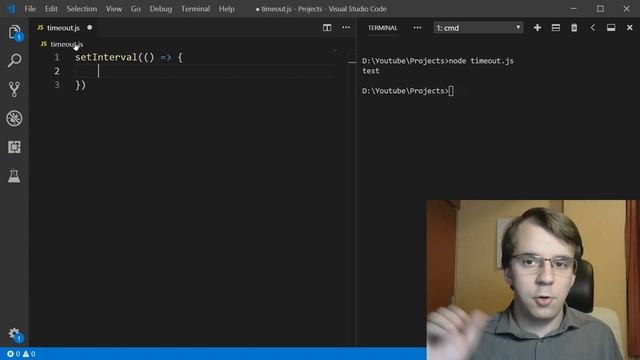This screenshot has height=360, width=640.
Task: Click the 'test' output line in terminal
Action: coord(371,71)
